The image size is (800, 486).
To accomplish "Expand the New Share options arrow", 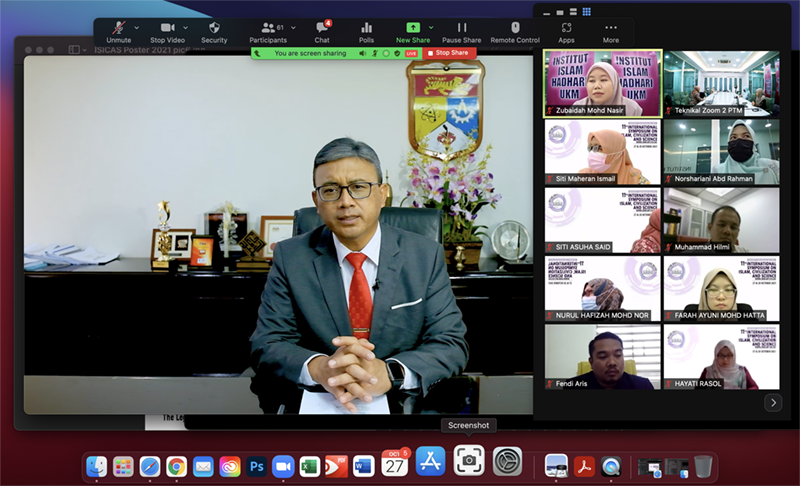I will pos(431,27).
